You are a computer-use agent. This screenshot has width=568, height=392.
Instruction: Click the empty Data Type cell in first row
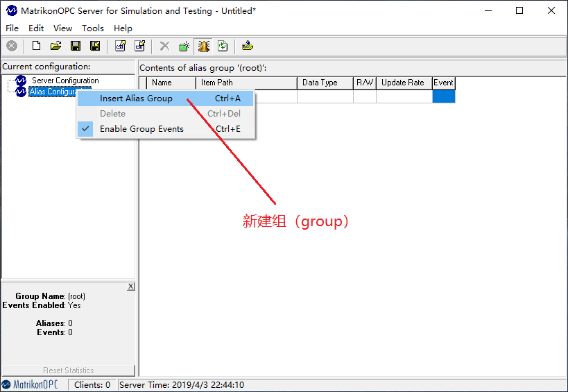pos(325,96)
